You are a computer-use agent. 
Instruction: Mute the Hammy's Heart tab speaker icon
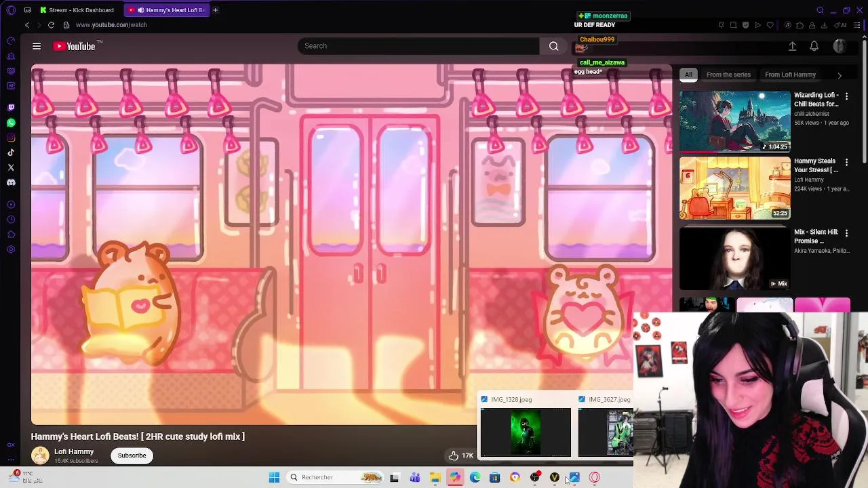pyautogui.click(x=141, y=10)
